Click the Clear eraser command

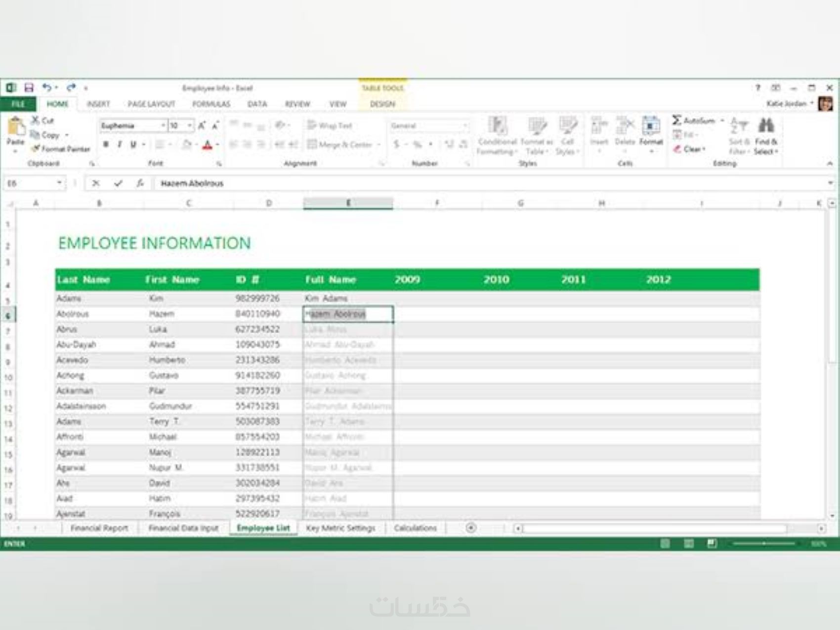(x=690, y=149)
